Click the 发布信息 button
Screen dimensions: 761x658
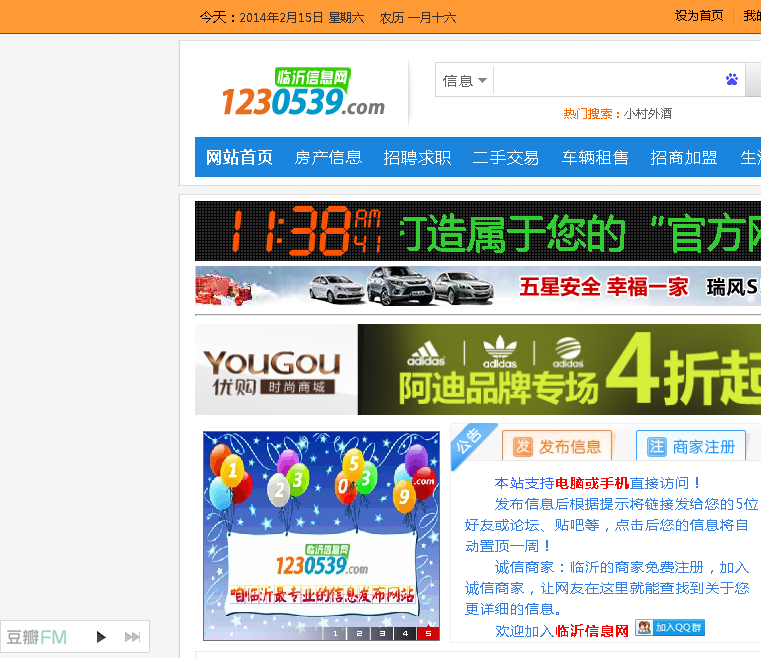(x=560, y=446)
